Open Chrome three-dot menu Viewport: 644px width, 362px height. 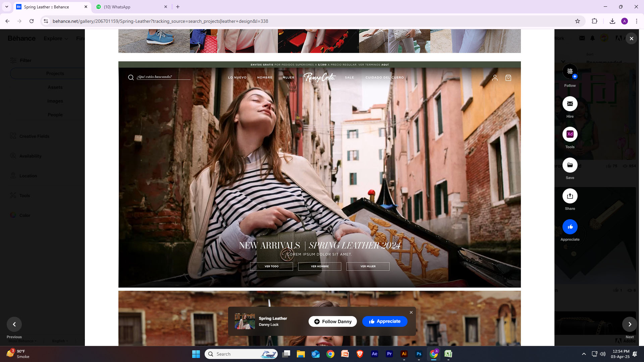[x=637, y=21]
